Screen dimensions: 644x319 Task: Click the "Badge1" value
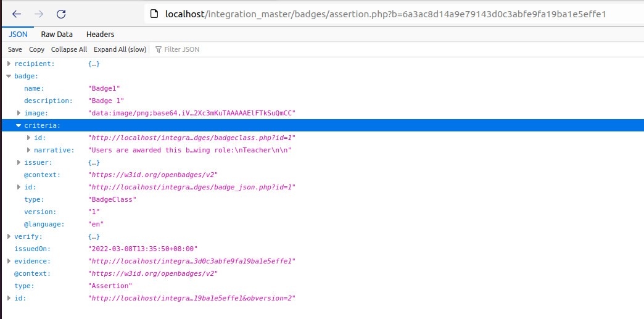(x=104, y=88)
